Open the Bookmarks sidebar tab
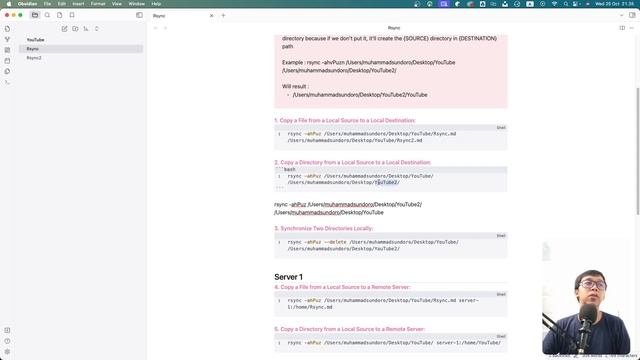640x360 pixels. 72,15
